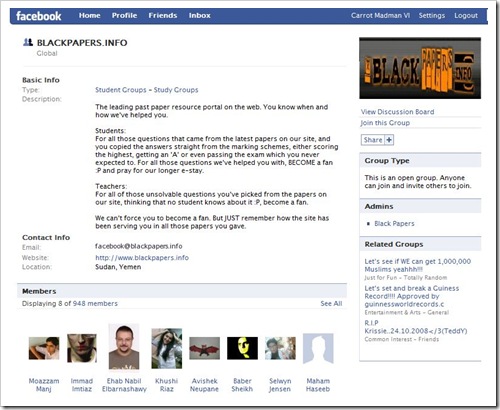Click the facebook@blackpapers.info email text
This screenshot has width=500, height=410.
[x=139, y=246]
